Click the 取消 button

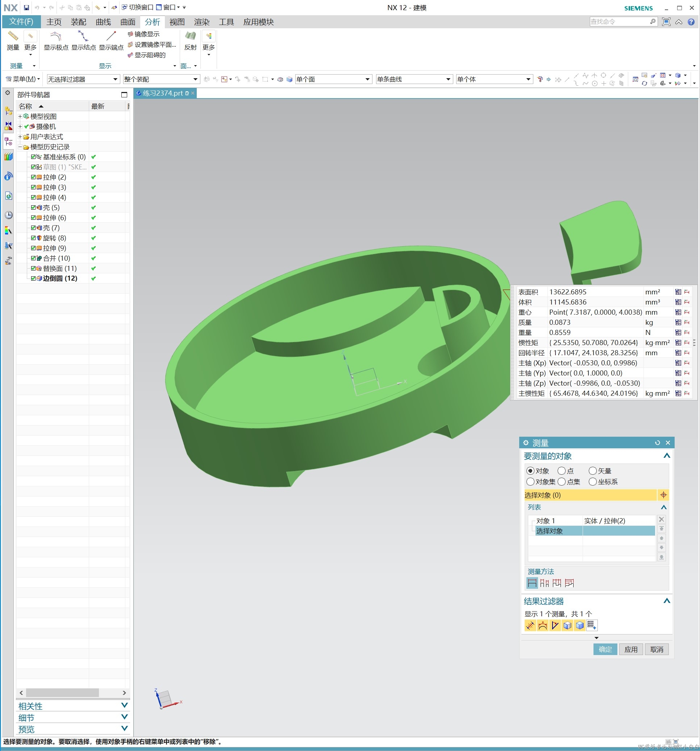point(657,649)
